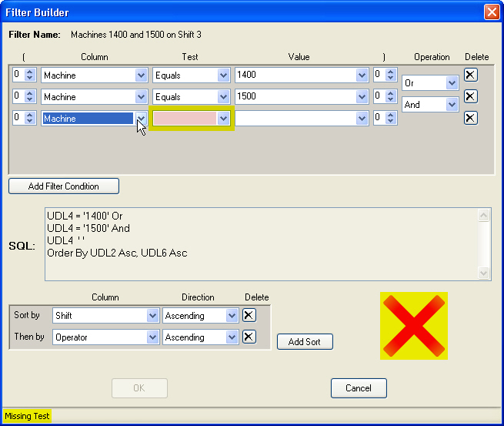Screen dimensions: 504x426
Task: Click scroll down arrow in SQL box
Action: pyautogui.click(x=483, y=273)
